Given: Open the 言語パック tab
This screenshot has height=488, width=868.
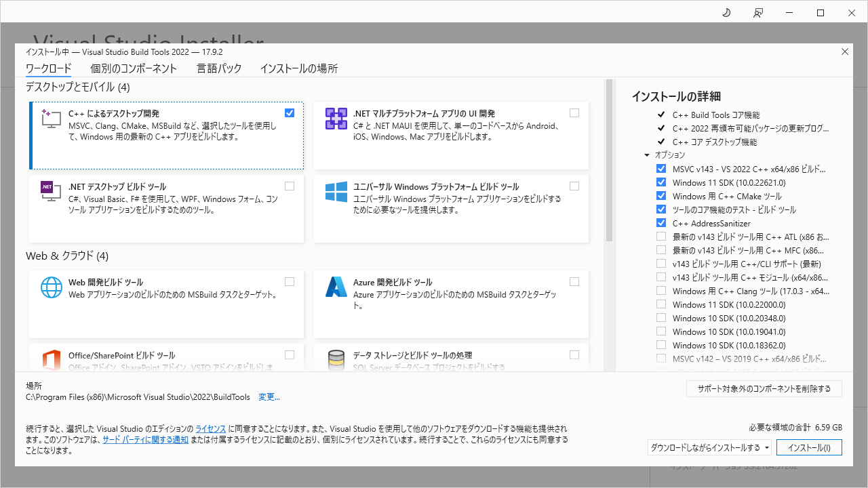Looking at the screenshot, I should [219, 68].
